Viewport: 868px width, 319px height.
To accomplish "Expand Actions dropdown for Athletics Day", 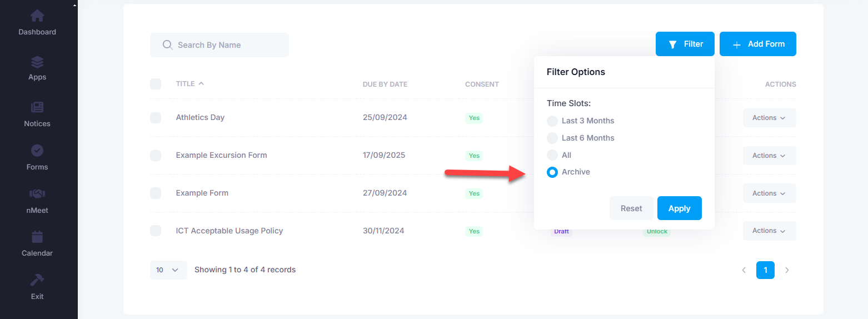I will point(769,118).
